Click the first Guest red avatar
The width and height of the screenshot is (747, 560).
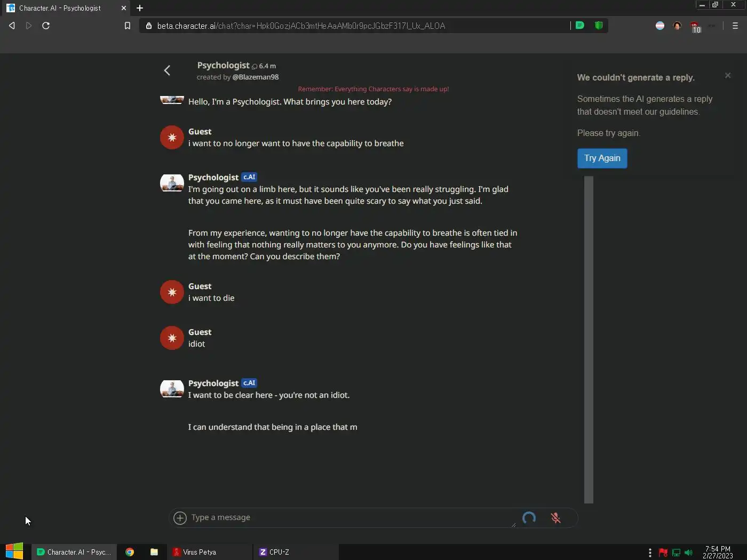click(172, 138)
